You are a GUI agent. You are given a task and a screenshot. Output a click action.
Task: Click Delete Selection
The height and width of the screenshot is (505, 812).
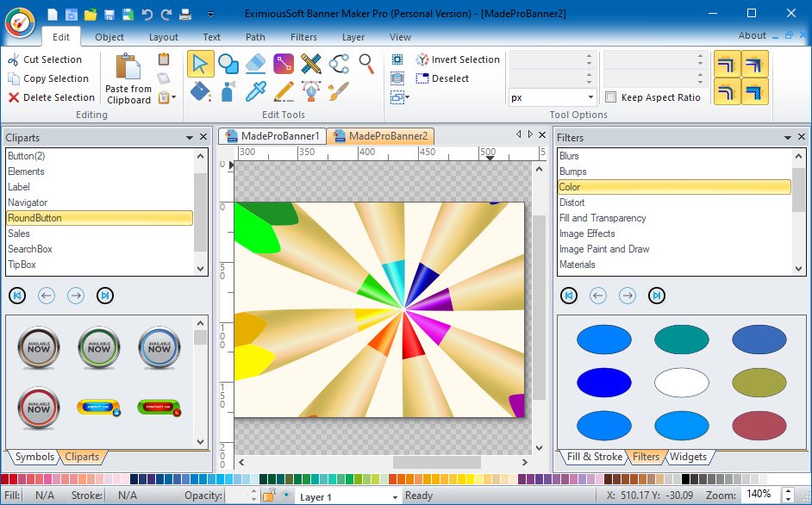pos(51,97)
